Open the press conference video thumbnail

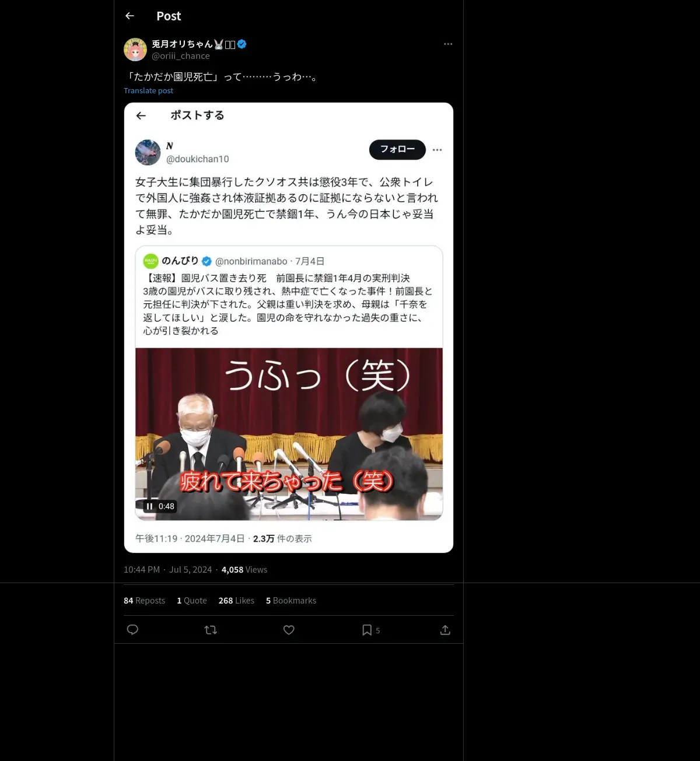point(289,434)
